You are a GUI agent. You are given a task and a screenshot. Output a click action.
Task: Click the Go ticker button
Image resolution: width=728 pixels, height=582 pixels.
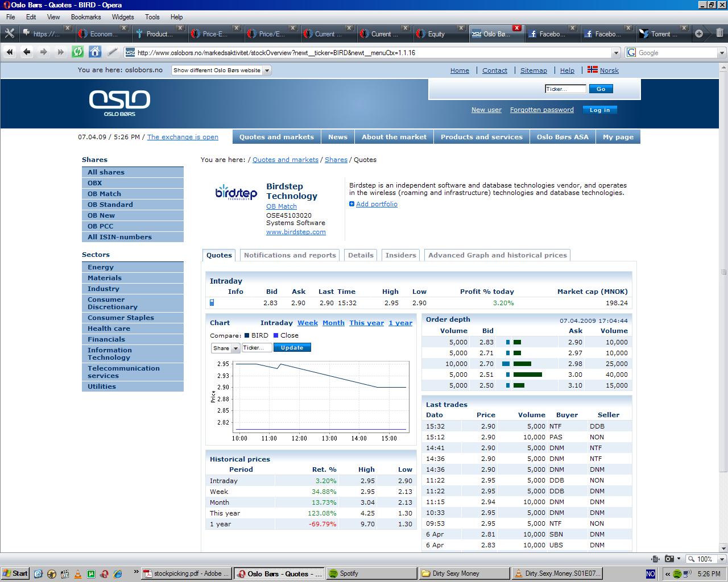601,89
